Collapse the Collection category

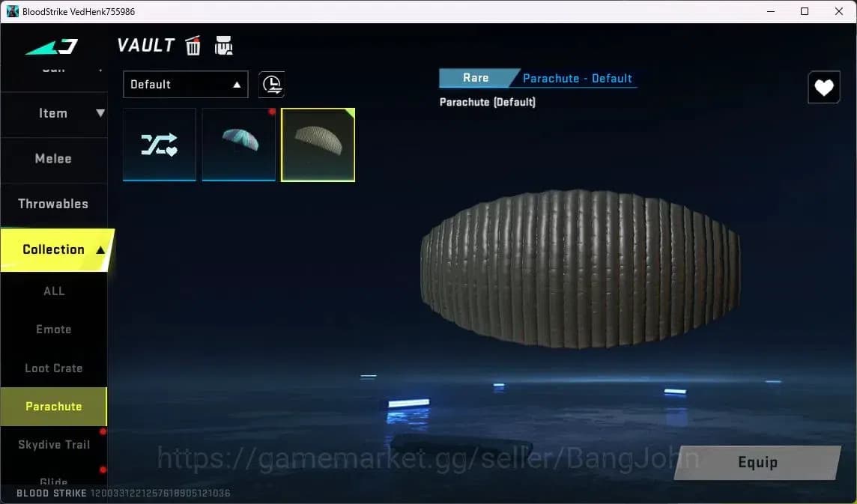[x=55, y=250]
